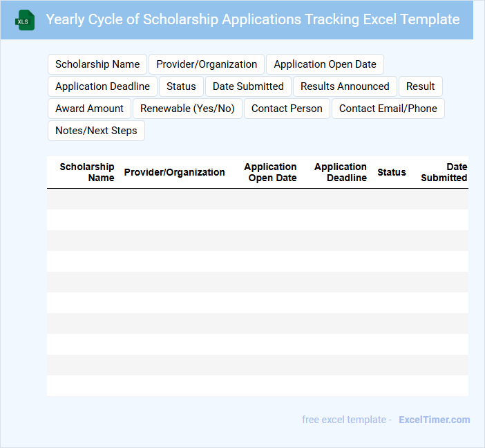Choose the Award Amount tag

coord(89,109)
